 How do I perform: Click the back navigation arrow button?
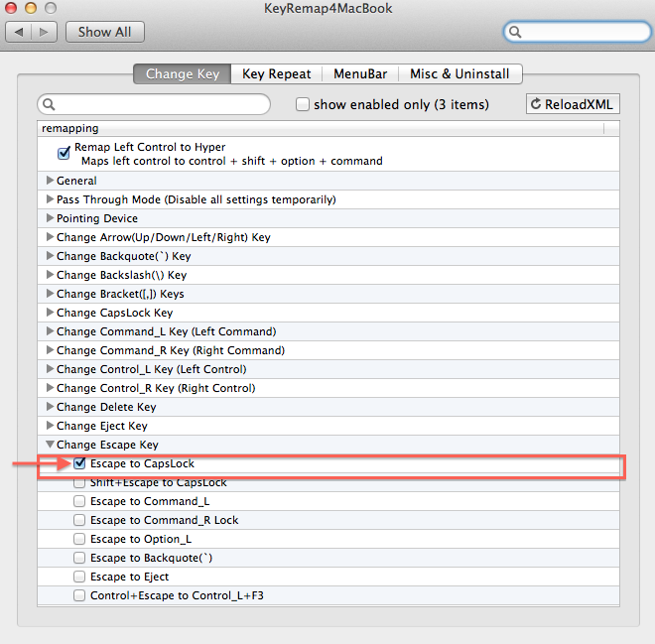tap(20, 32)
